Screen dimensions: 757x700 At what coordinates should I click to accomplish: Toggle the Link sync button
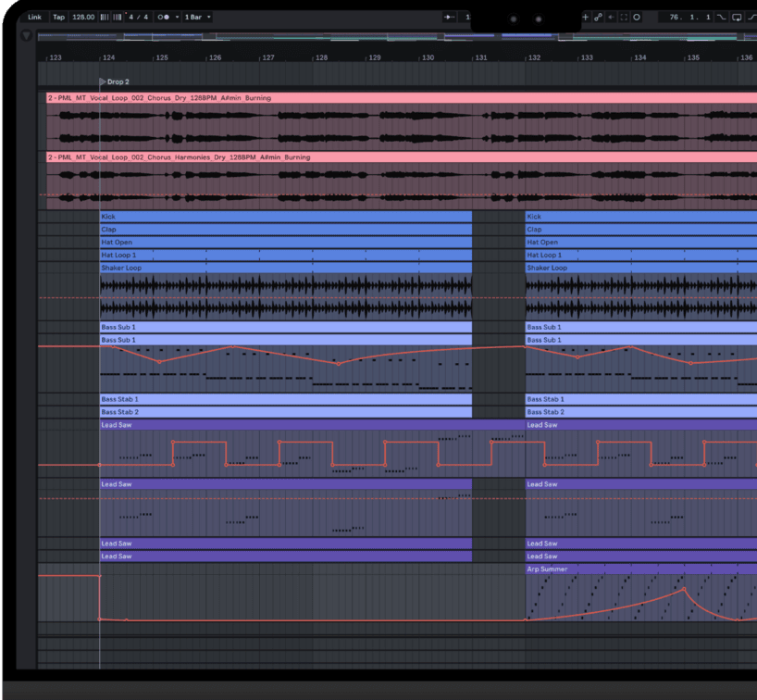[34, 17]
